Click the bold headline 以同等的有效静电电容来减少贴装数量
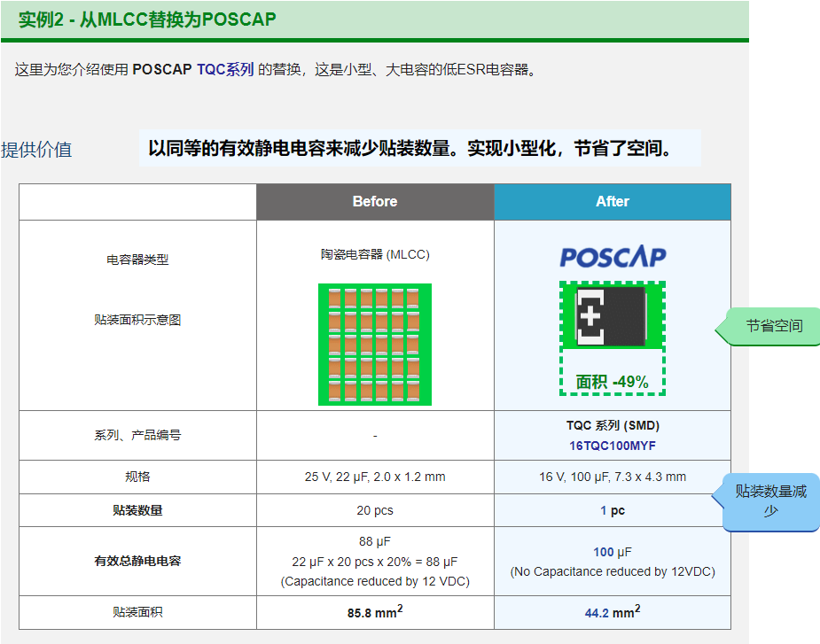 [x=410, y=149]
